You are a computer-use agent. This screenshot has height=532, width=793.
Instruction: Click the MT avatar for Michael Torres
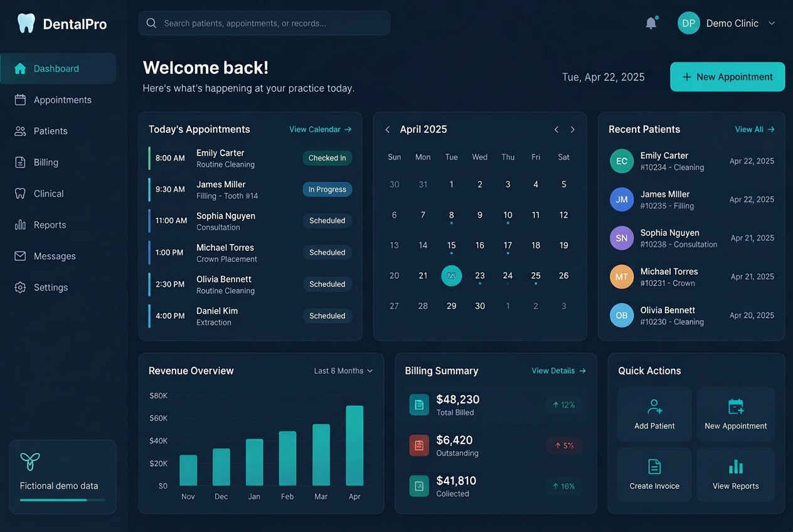tap(622, 277)
